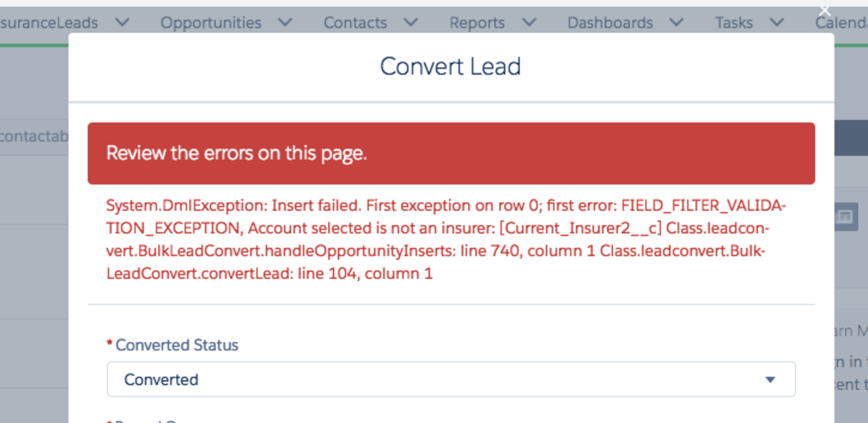The image size is (868, 423).
Task: Click the Converted Status field label
Action: (177, 345)
